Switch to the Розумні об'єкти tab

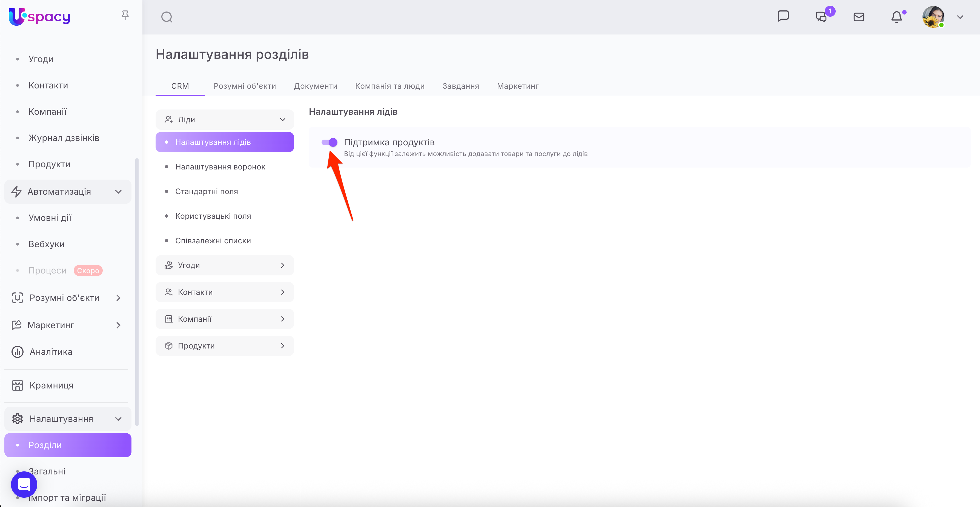(245, 86)
